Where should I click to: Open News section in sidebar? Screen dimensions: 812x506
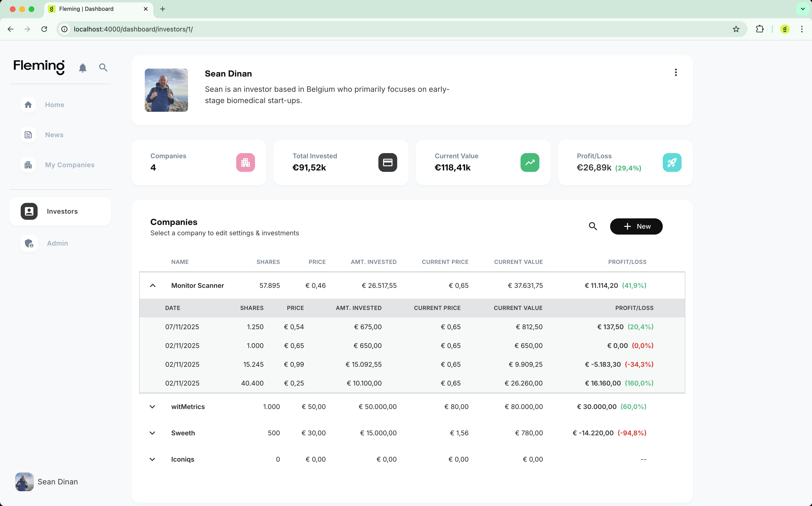(54, 135)
